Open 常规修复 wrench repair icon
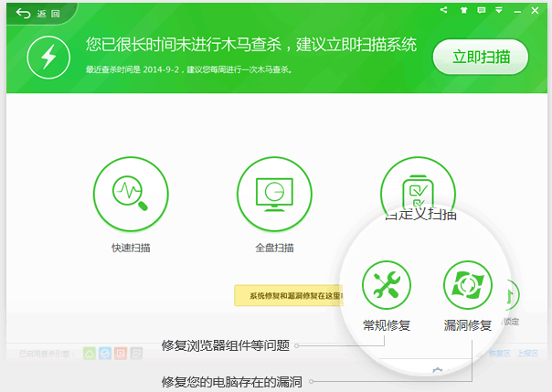The height and width of the screenshot is (392, 552). click(387, 285)
